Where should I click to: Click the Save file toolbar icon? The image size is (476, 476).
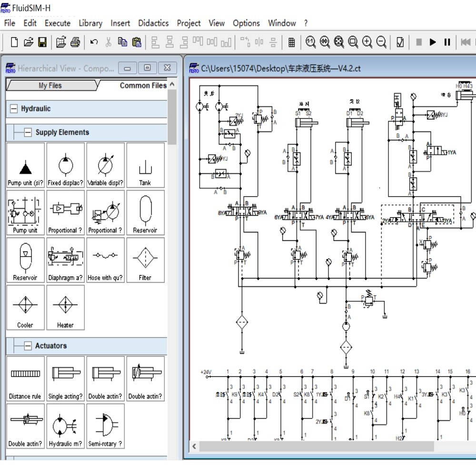[42, 42]
